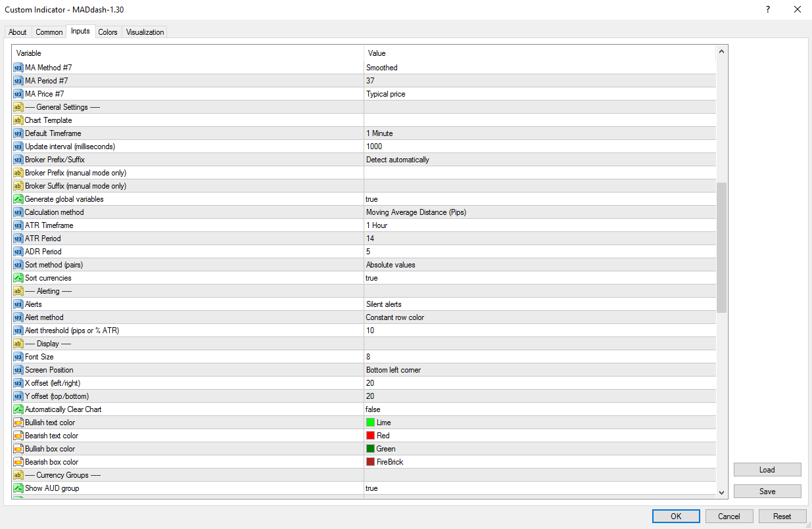812x529 pixels.
Task: Click the boolean icon beside Generate global variables
Action: click(x=18, y=199)
